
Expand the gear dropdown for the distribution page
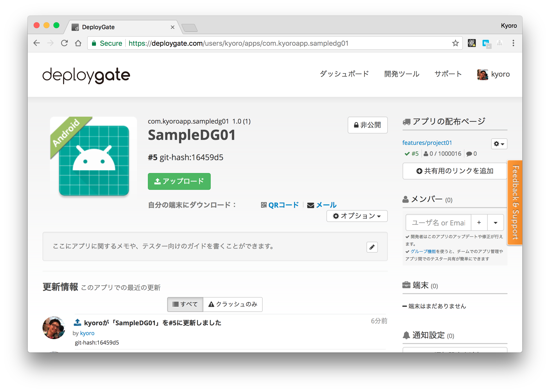point(499,144)
